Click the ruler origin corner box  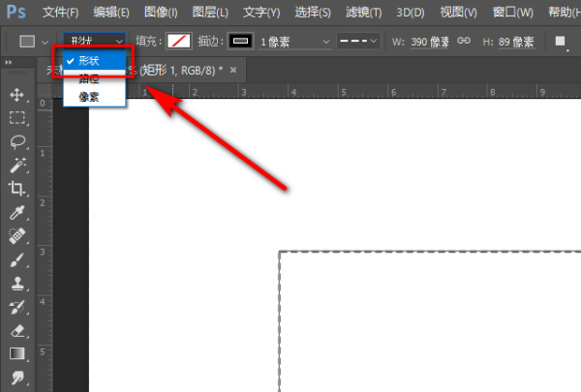coord(45,91)
